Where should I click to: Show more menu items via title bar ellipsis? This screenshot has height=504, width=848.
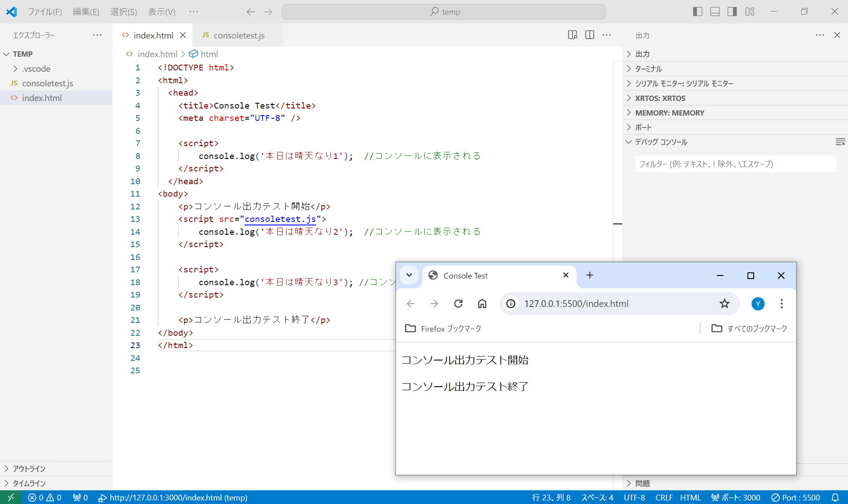[x=194, y=12]
